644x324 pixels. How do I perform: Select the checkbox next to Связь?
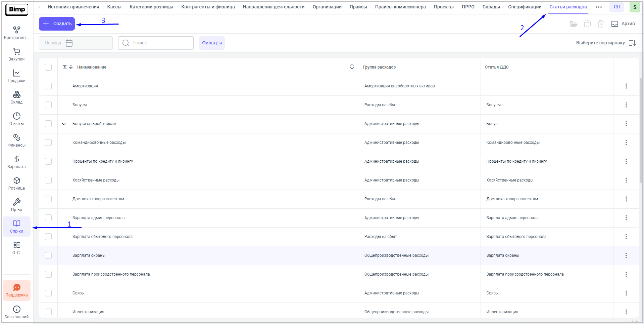(48, 293)
